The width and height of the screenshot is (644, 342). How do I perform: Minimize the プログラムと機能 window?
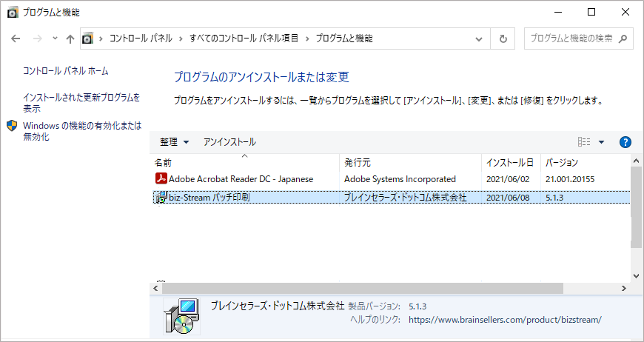[557, 13]
